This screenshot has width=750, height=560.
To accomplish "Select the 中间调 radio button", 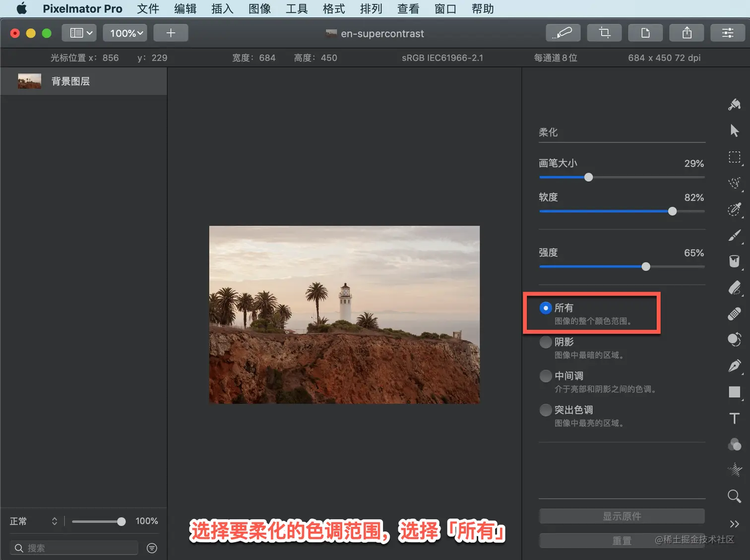I will click(546, 376).
